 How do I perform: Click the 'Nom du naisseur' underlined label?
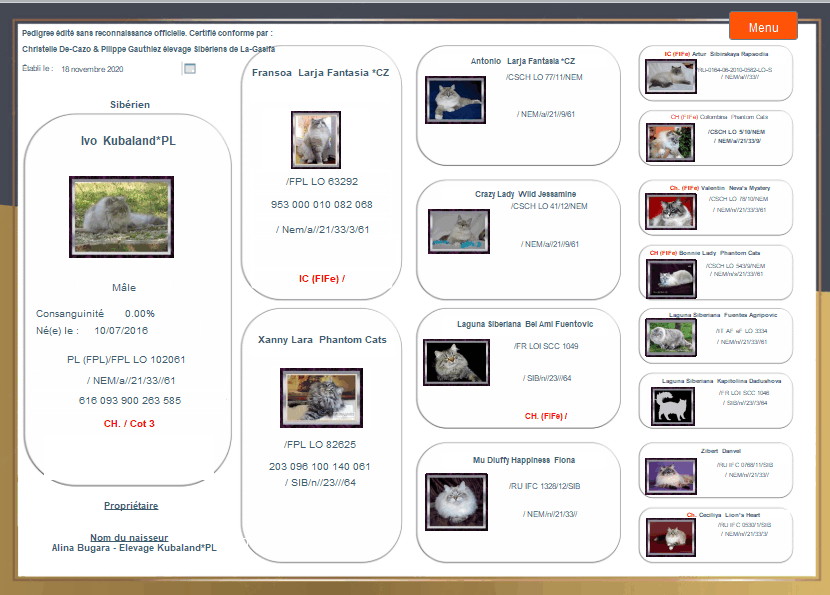pyautogui.click(x=131, y=537)
